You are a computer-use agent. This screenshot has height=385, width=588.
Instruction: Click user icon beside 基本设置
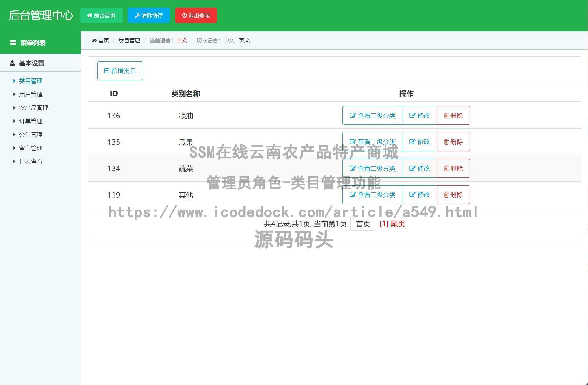(12, 63)
